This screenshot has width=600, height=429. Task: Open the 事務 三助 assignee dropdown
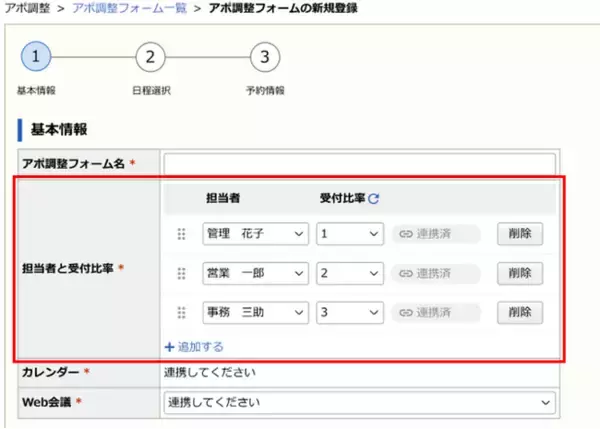point(254,312)
